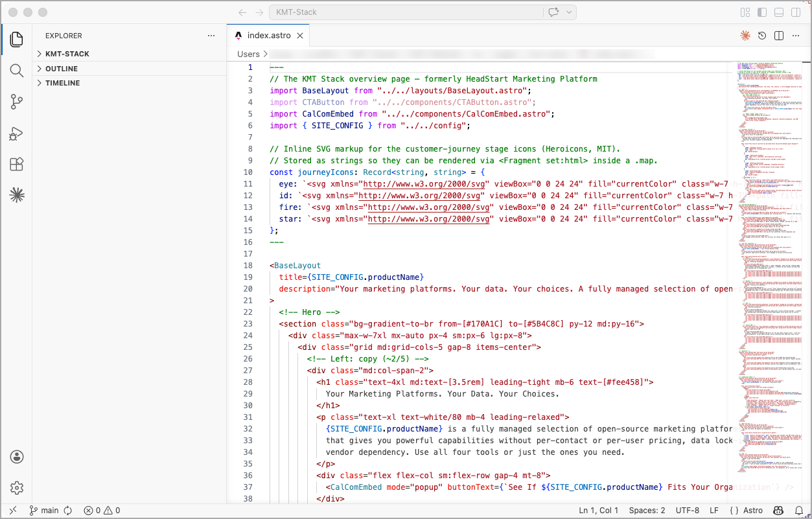Viewport: 812px width, 519px height.
Task: Open Explorer views and more actions menu
Action: (x=211, y=36)
